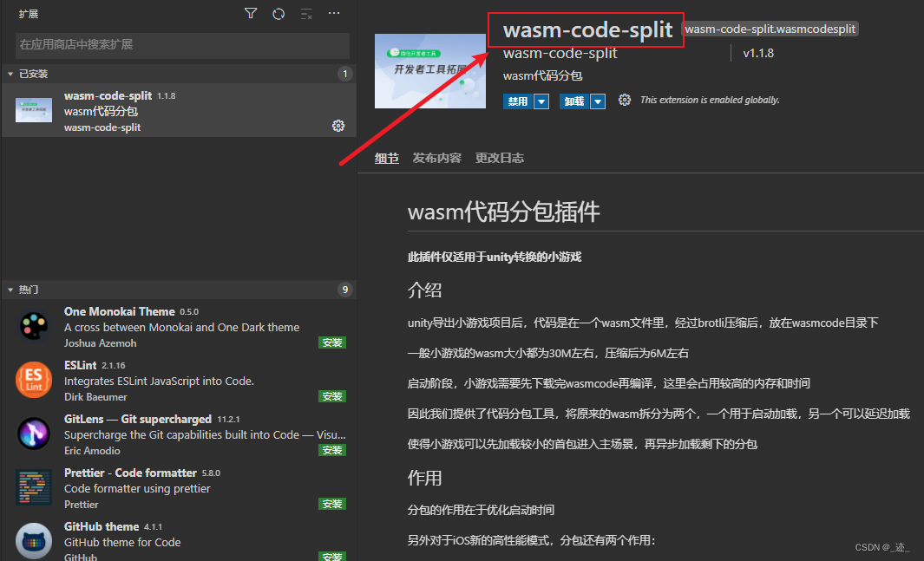Click the wasm-code-split list thumbnail
Viewport: 924px width, 561px height.
[x=34, y=111]
